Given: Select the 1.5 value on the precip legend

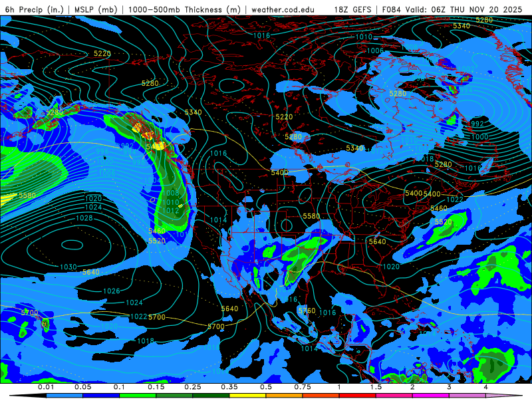Looking at the screenshot, I should pyautogui.click(x=376, y=387).
